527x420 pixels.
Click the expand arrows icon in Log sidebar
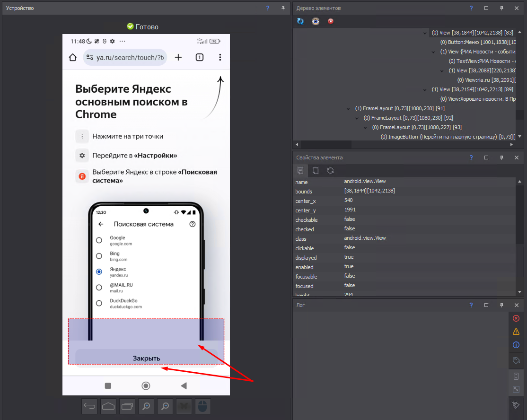tap(516, 389)
